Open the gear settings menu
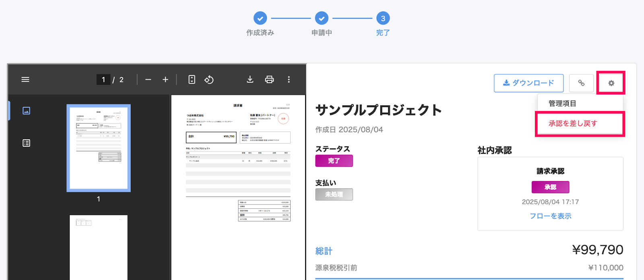 click(611, 83)
